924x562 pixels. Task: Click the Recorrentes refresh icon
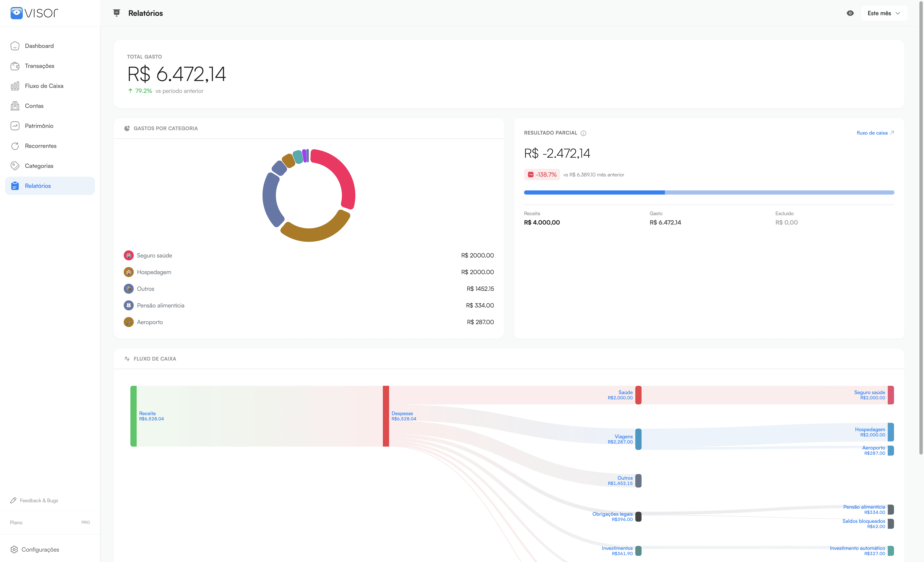(15, 146)
